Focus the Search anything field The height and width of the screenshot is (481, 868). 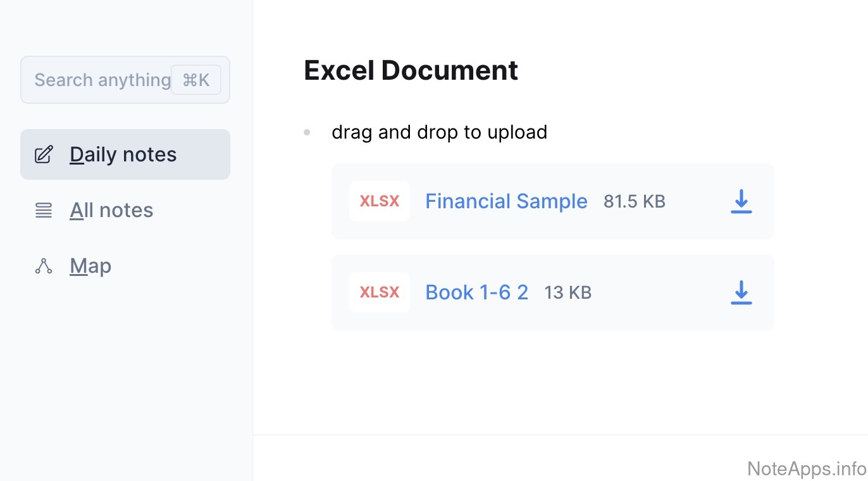[101, 80]
